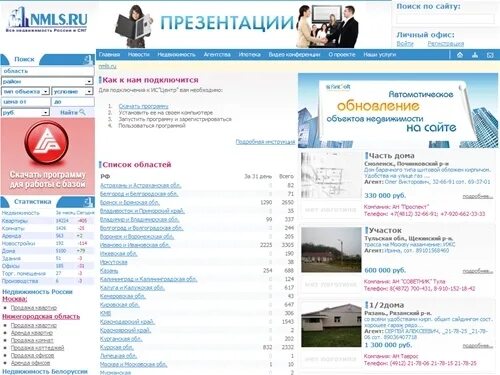Click подробнее for the Участок listing
The height and width of the screenshot is (375, 500).
click(477, 271)
